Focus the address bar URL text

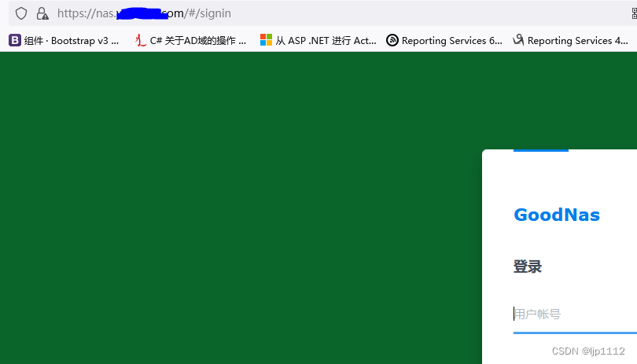144,13
